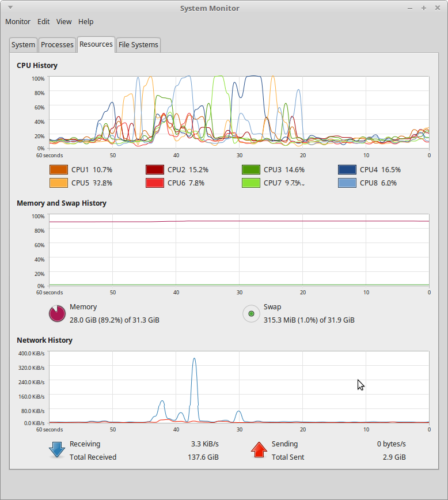
Task: Open the Edit menu
Action: (x=43, y=22)
